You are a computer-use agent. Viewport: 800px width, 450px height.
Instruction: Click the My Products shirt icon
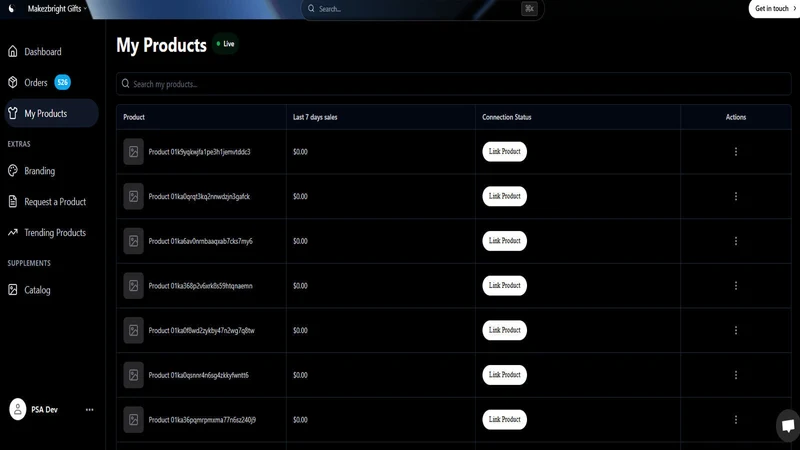[13, 113]
